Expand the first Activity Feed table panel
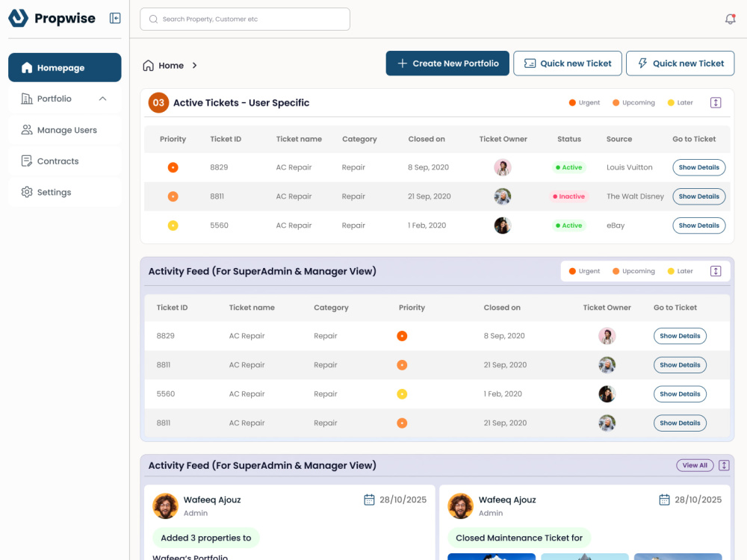 716,272
